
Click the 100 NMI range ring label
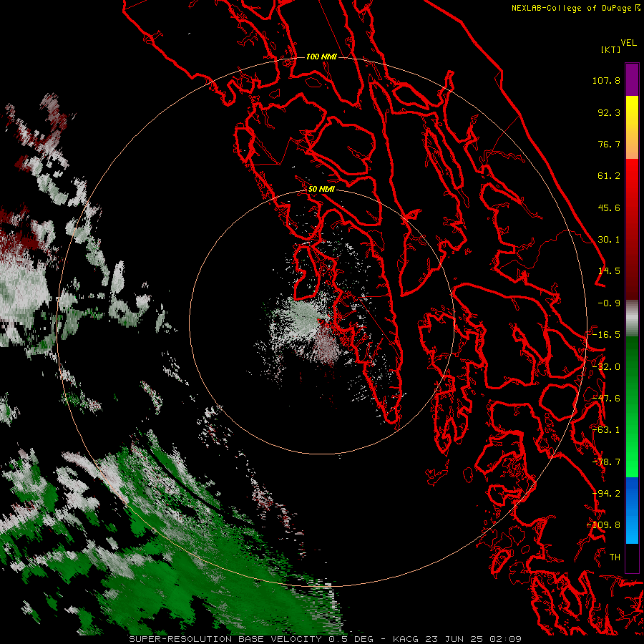point(321,57)
